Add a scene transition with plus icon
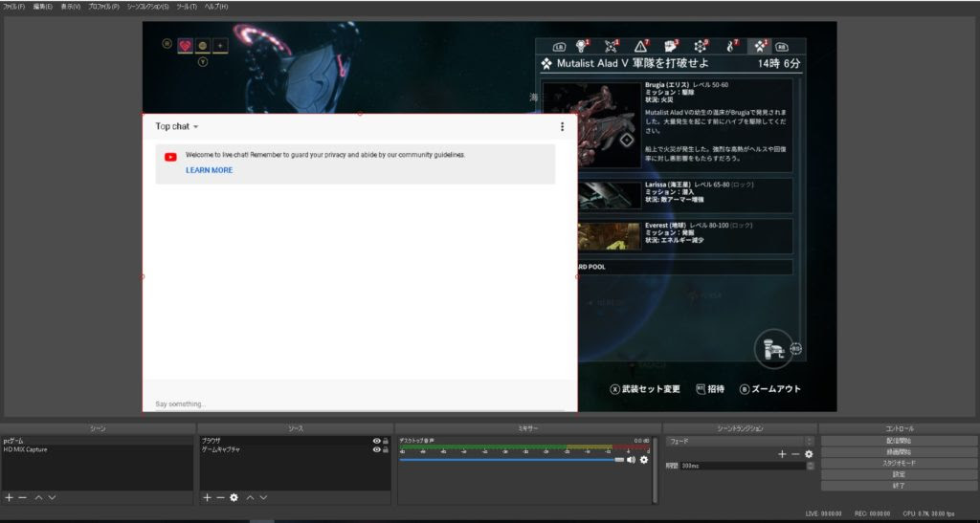 tap(782, 454)
